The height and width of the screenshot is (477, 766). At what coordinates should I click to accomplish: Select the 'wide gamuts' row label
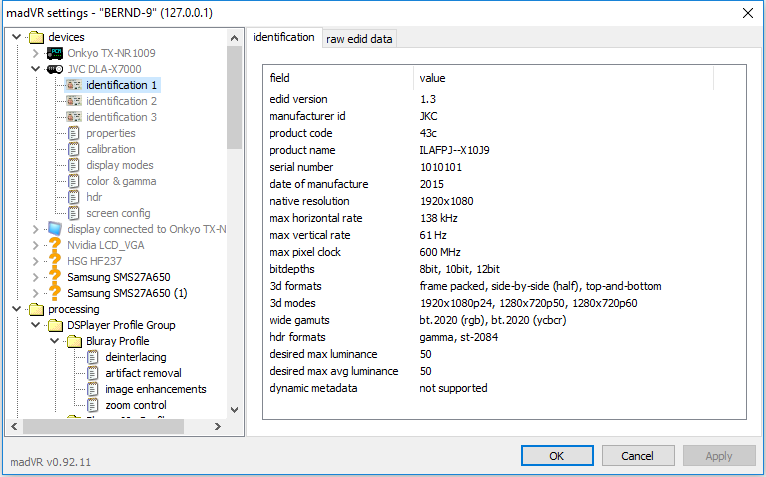299,320
